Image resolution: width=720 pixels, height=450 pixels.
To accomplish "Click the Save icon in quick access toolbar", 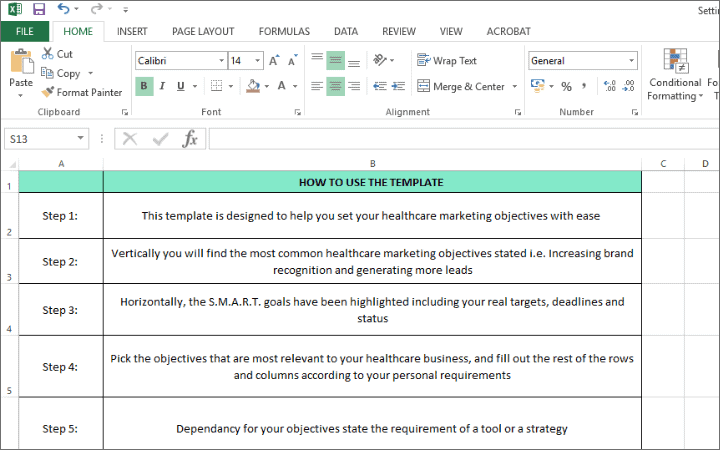I will pos(39,9).
